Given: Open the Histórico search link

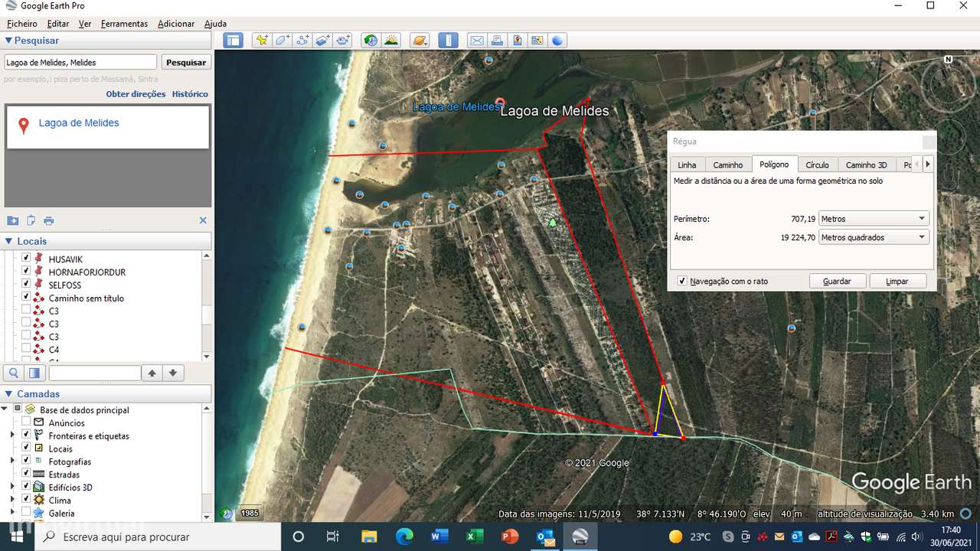Looking at the screenshot, I should point(190,94).
